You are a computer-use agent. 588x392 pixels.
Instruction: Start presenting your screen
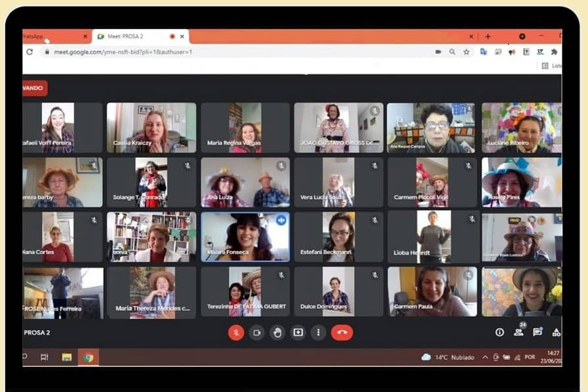pyautogui.click(x=298, y=333)
